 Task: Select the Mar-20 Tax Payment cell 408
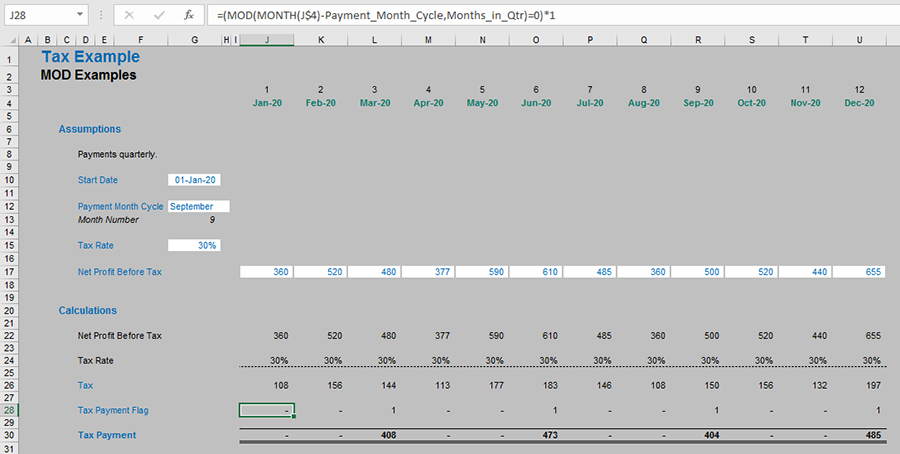375,435
